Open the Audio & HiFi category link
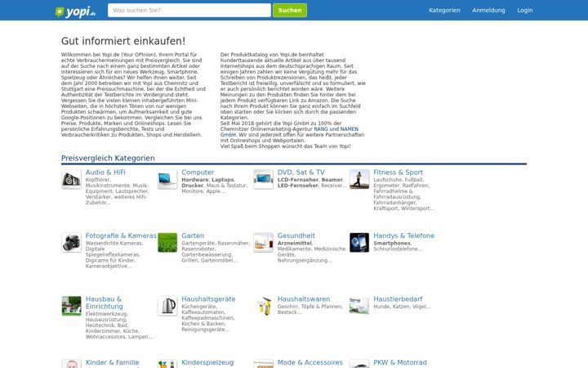The height and width of the screenshot is (368, 588). pyautogui.click(x=105, y=173)
